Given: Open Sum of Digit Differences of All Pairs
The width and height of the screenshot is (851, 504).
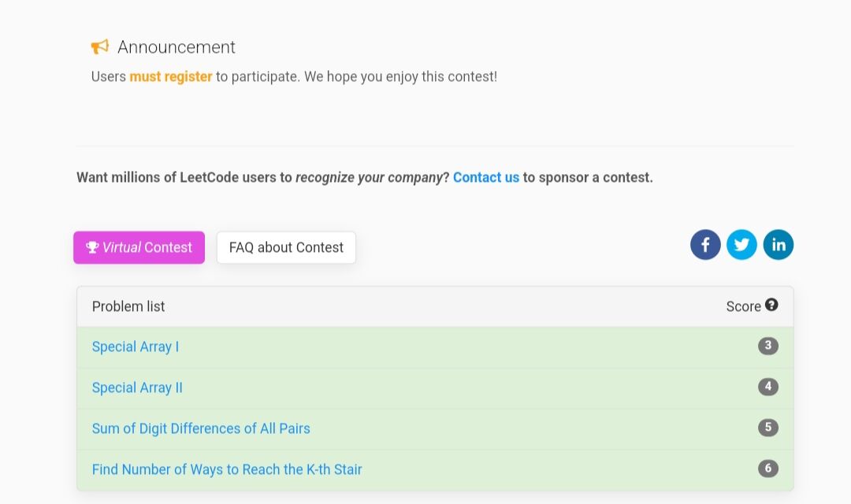Looking at the screenshot, I should pyautogui.click(x=201, y=428).
